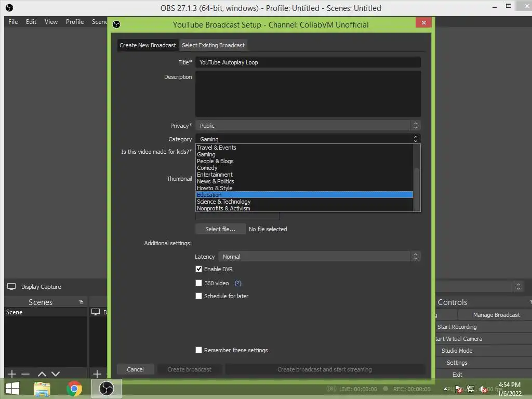Viewport: 532px width, 399px height.
Task: Switch to Create New Broadcast tab
Action: 148,45
